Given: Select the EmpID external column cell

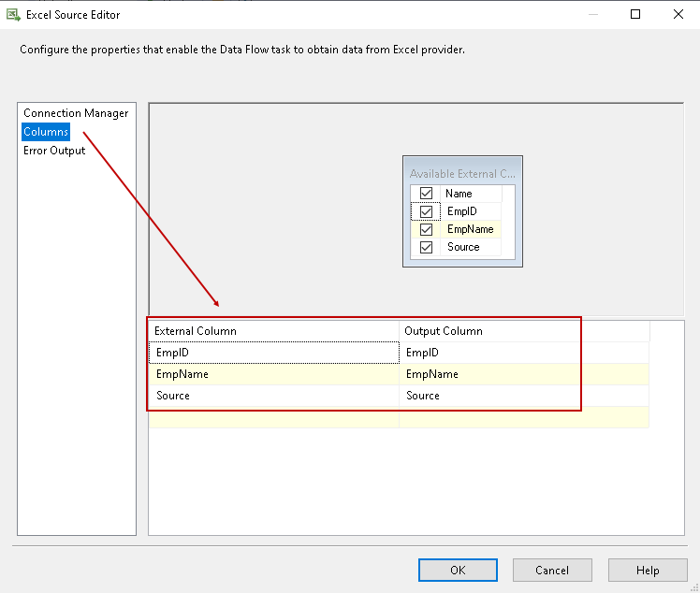Looking at the screenshot, I should pyautogui.click(x=274, y=353).
